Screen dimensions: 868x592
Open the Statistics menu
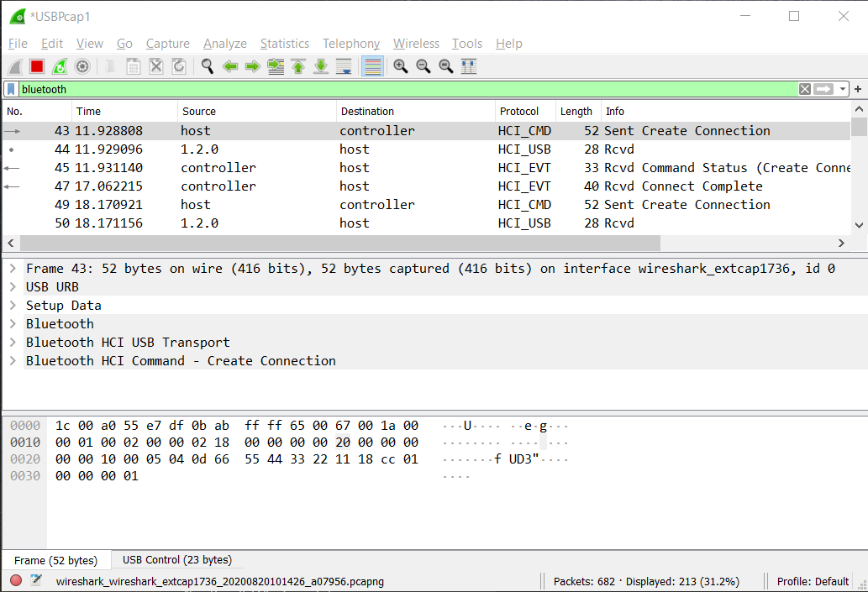pos(285,44)
